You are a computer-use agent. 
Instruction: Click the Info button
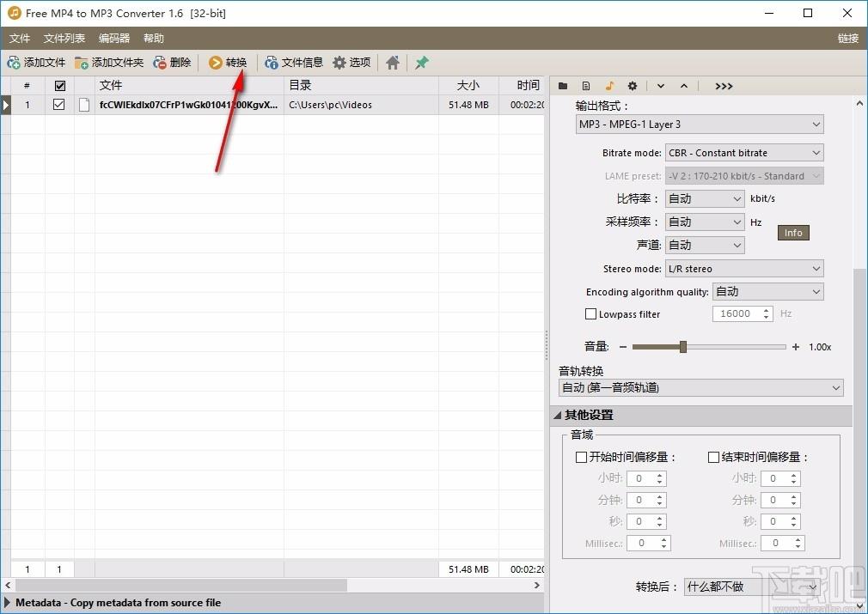(793, 233)
